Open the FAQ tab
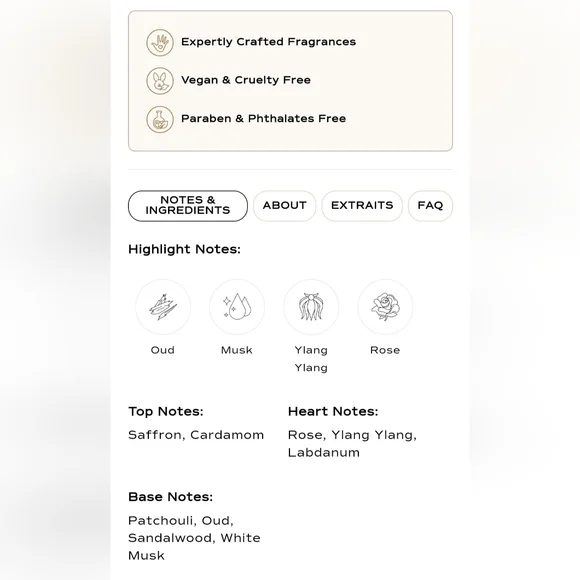The image size is (580, 580). coord(430,206)
